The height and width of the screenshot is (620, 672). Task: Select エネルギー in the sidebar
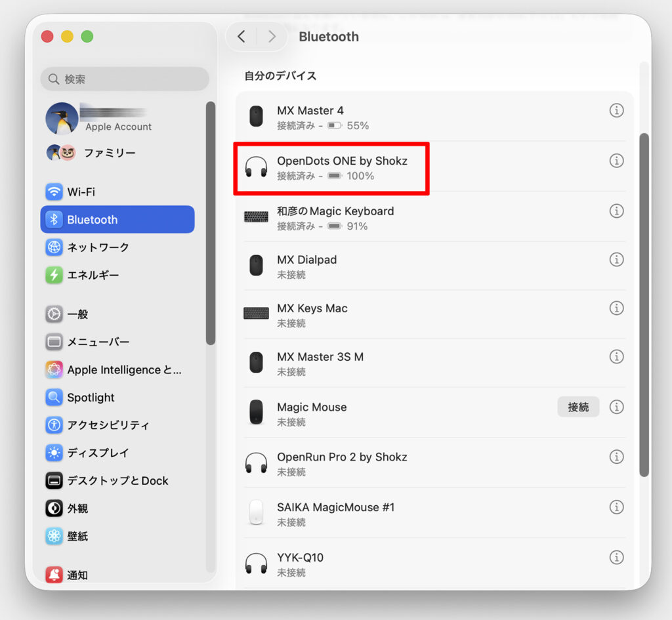pos(93,276)
